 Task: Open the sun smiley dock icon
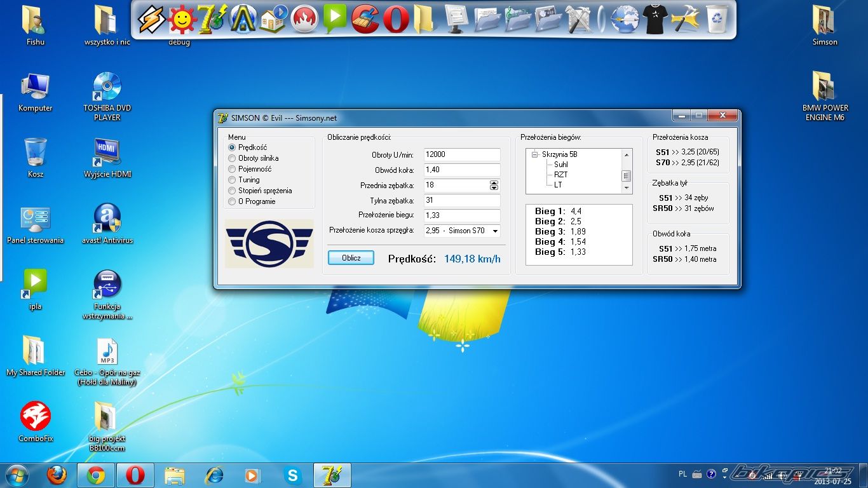pyautogui.click(x=182, y=20)
